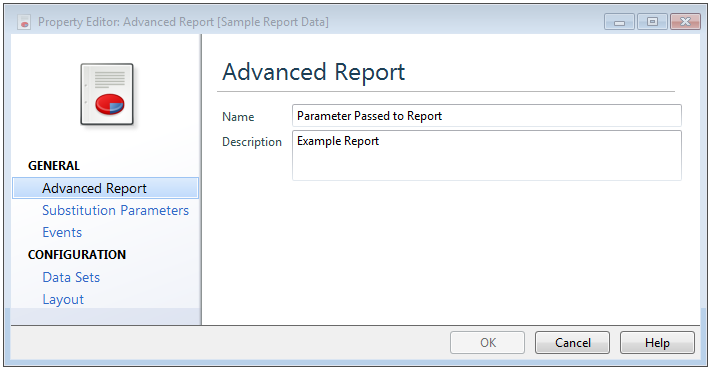The width and height of the screenshot is (711, 370).
Task: Click the Property Editor title bar text
Action: click(x=183, y=22)
